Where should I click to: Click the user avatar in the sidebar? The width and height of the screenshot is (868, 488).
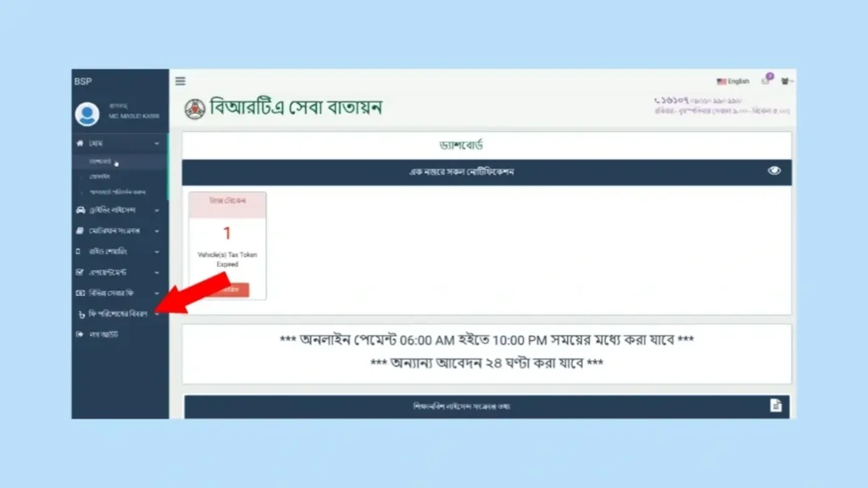pyautogui.click(x=86, y=114)
